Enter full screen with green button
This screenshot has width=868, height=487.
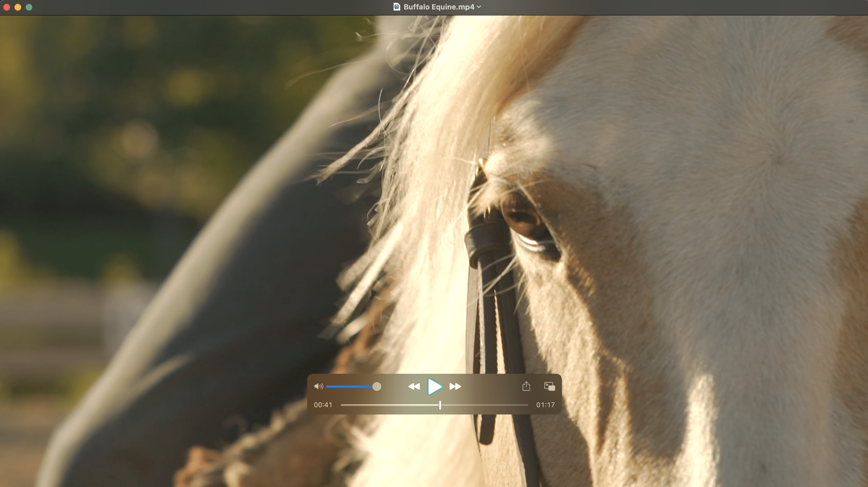click(x=29, y=7)
